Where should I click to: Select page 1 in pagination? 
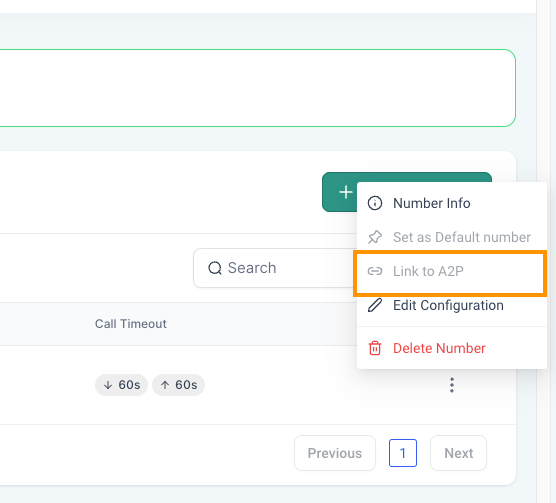coord(403,453)
